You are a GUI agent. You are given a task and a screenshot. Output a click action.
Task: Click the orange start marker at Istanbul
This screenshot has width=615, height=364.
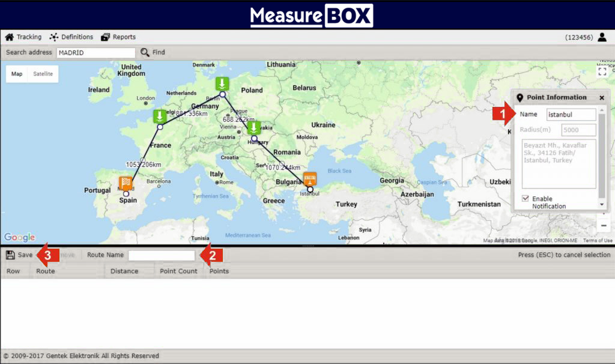click(x=310, y=179)
